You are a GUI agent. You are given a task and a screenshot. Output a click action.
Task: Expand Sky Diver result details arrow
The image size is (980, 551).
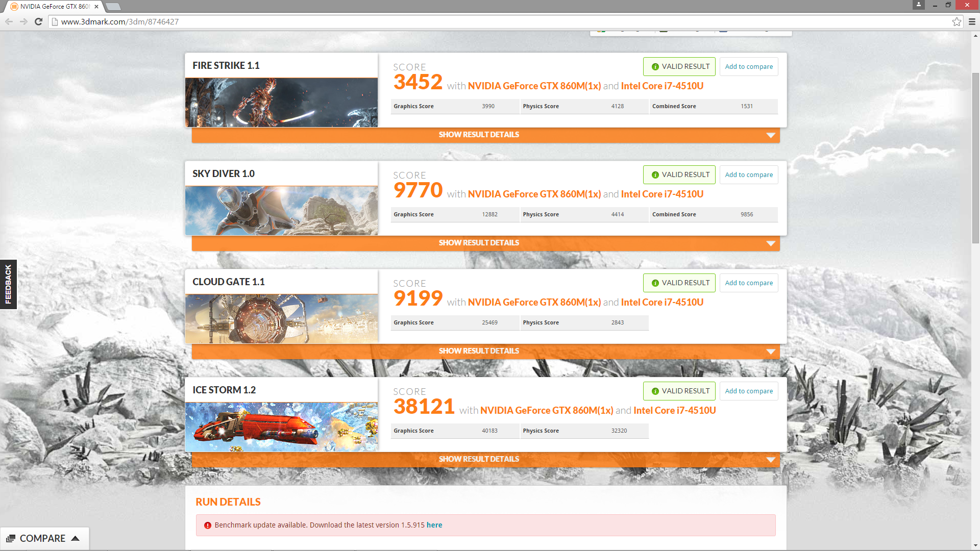point(771,243)
